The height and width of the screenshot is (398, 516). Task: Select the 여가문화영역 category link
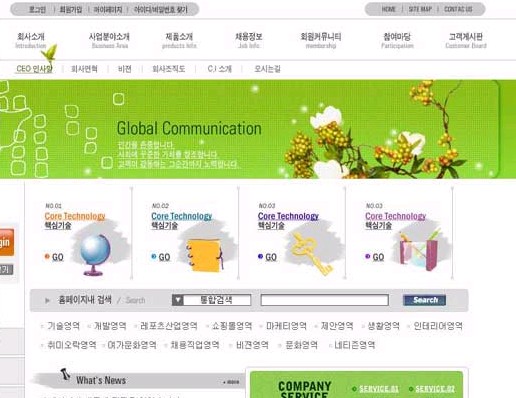coord(132,345)
